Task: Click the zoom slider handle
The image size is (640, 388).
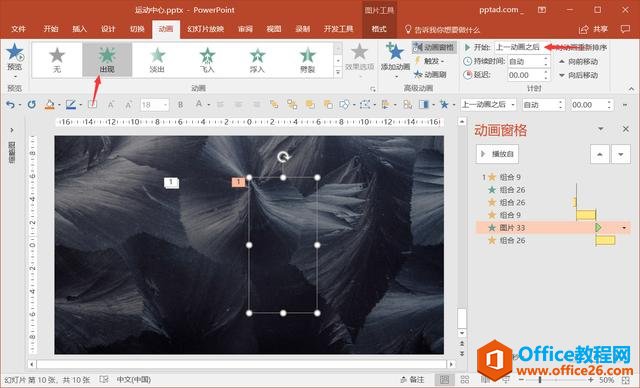Action: tap(540, 380)
